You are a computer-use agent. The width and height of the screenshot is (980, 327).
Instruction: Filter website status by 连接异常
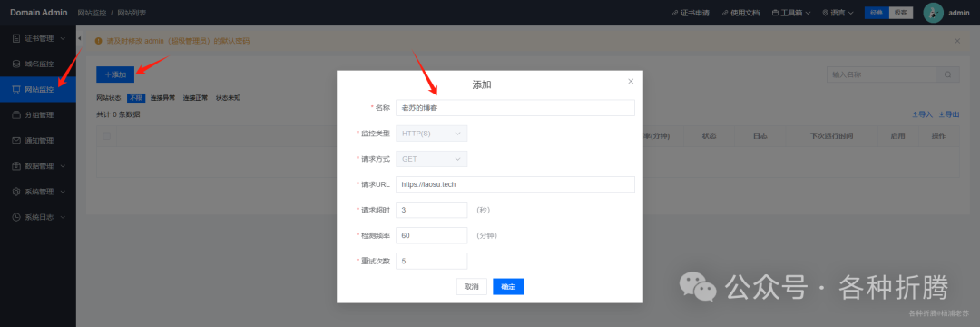[162, 97]
